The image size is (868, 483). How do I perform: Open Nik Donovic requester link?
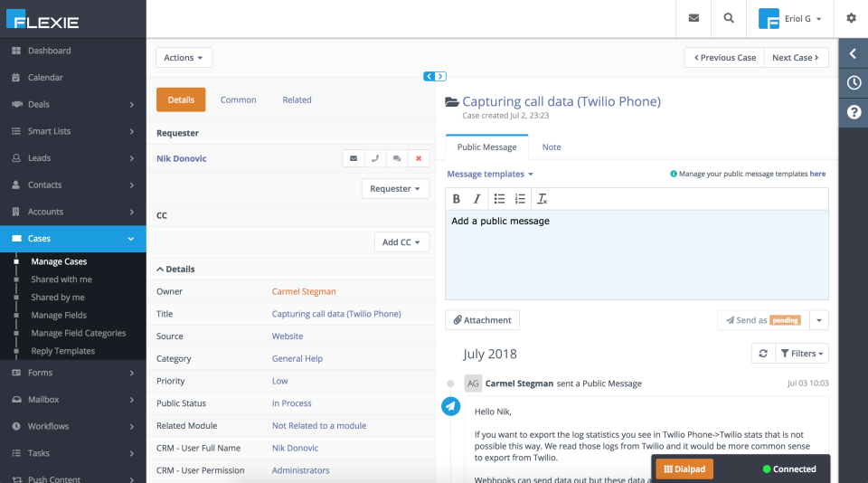pos(181,158)
